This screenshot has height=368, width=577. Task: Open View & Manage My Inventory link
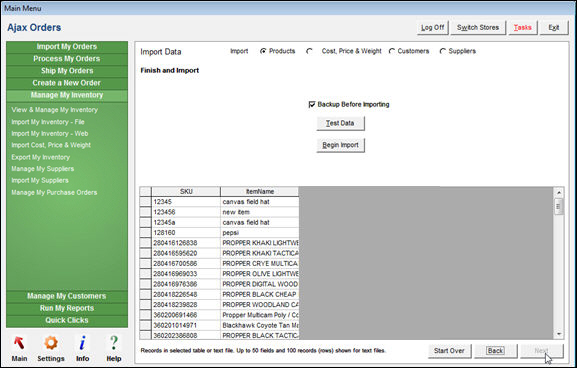click(54, 110)
